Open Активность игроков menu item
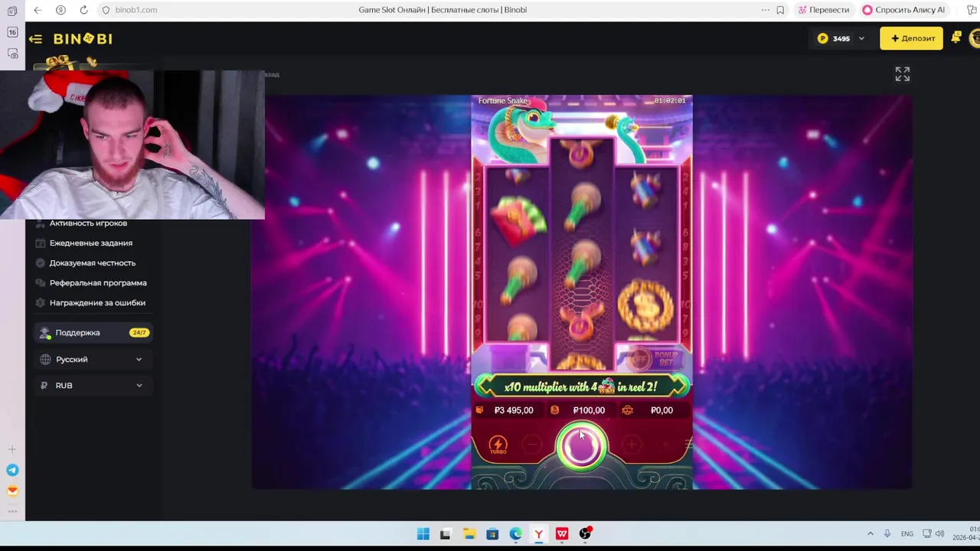This screenshot has width=980, height=551. point(88,223)
